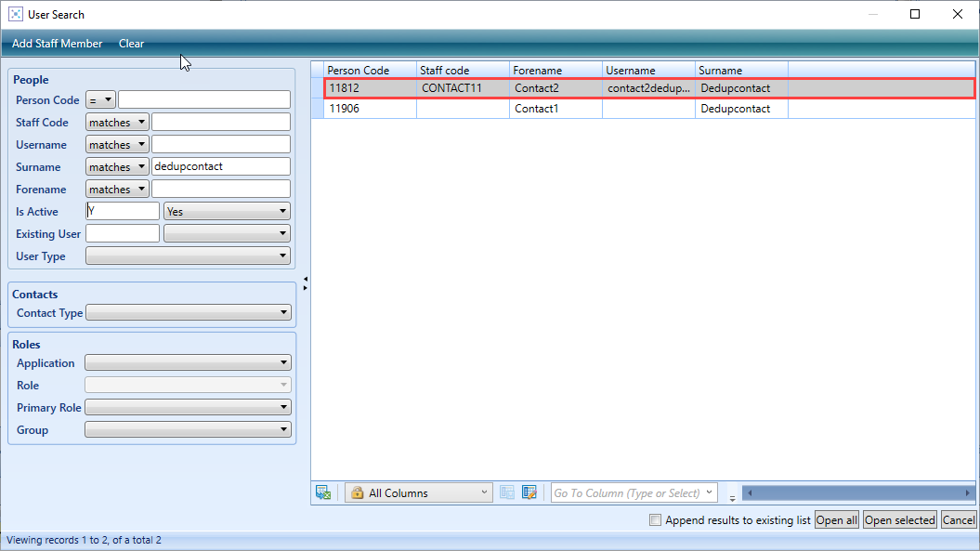The height and width of the screenshot is (551, 980).
Task: Click the User Search window title icon
Action: point(14,14)
